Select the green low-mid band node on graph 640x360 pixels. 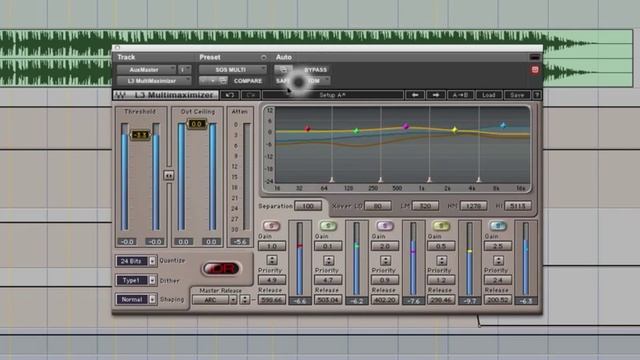[x=356, y=131]
